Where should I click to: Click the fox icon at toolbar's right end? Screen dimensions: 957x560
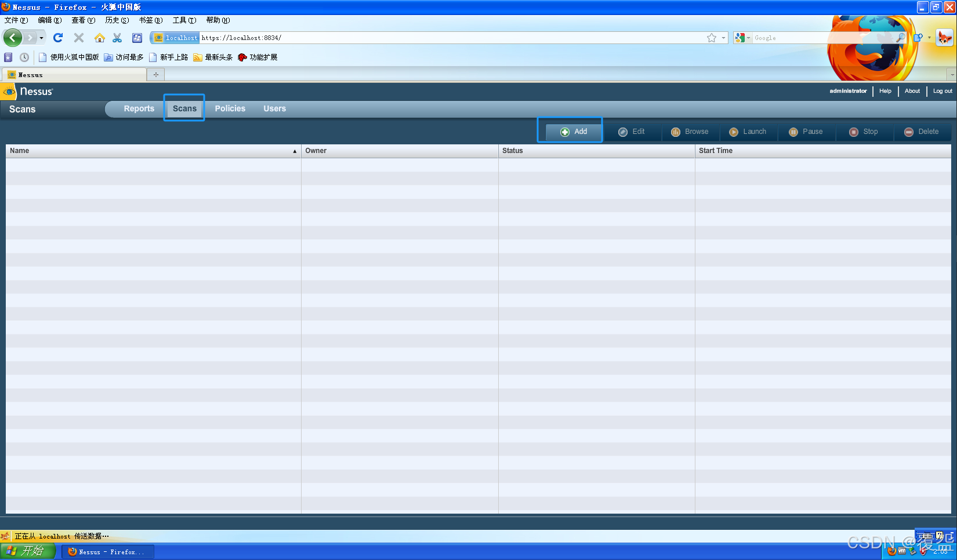point(945,38)
